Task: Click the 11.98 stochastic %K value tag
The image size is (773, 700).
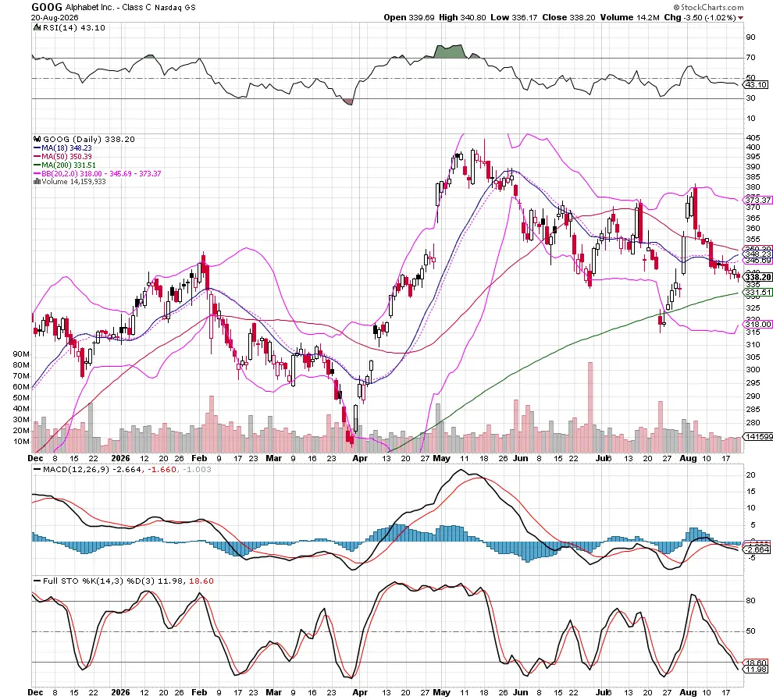Action: coord(756,670)
